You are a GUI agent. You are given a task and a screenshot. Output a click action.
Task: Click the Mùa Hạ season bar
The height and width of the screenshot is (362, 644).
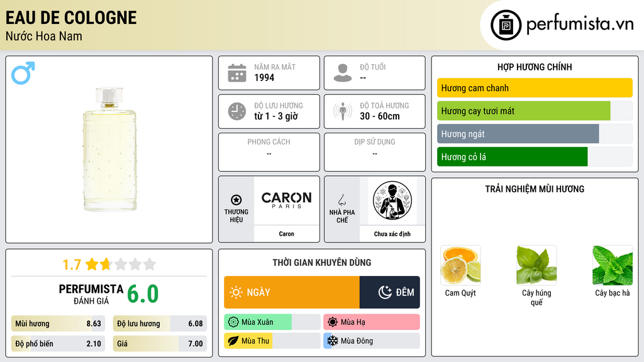[372, 322]
